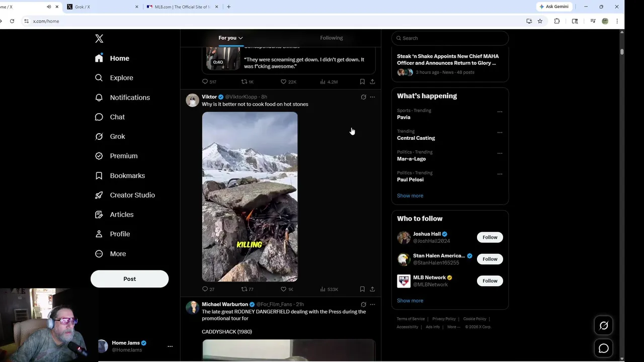The width and height of the screenshot is (644, 362).
Task: Follow Stan Halen America
Action: coord(490,259)
